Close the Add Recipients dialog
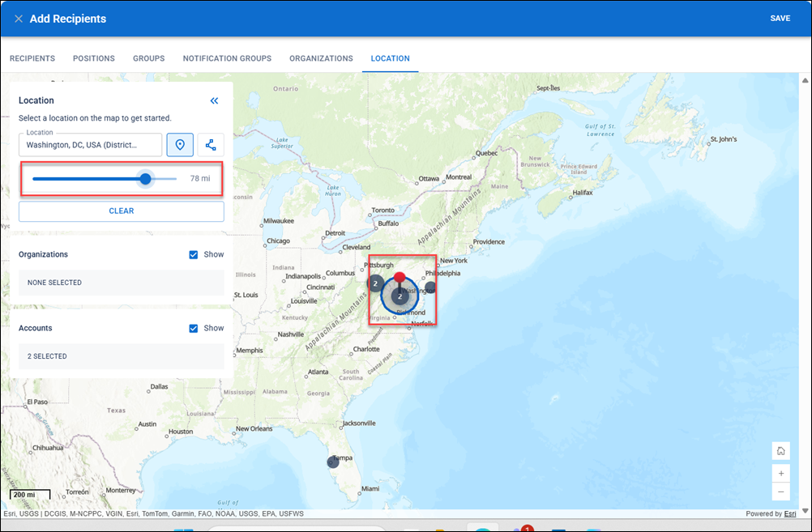Screen dimensions: 812x532 (19, 19)
